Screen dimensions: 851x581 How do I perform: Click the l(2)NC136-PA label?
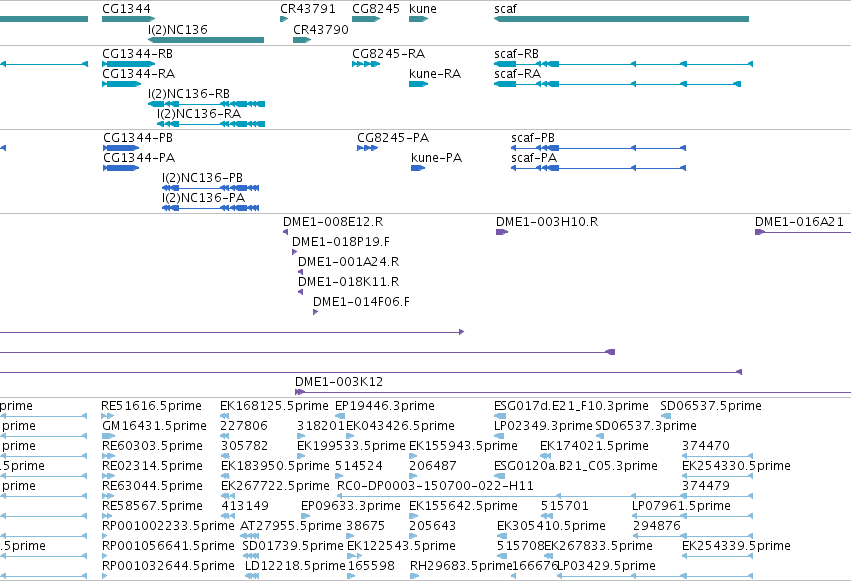coord(204,198)
